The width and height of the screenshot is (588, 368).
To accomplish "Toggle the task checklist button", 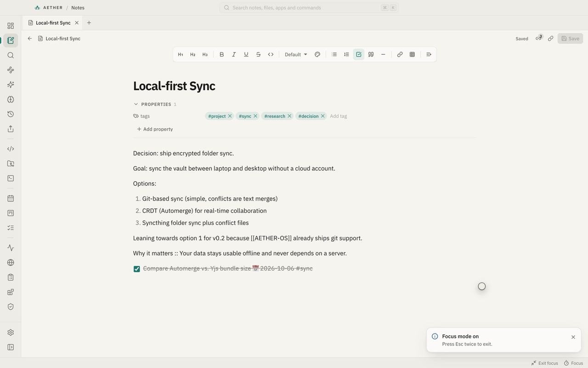I will coord(359,54).
